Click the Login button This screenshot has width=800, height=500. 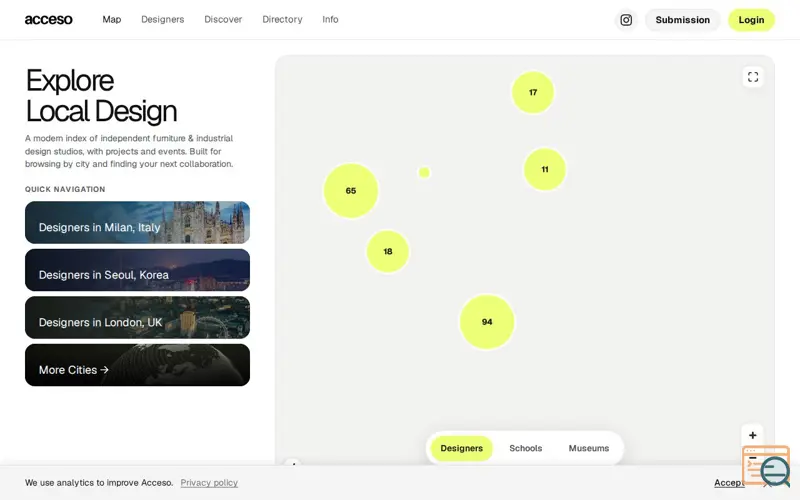(751, 20)
